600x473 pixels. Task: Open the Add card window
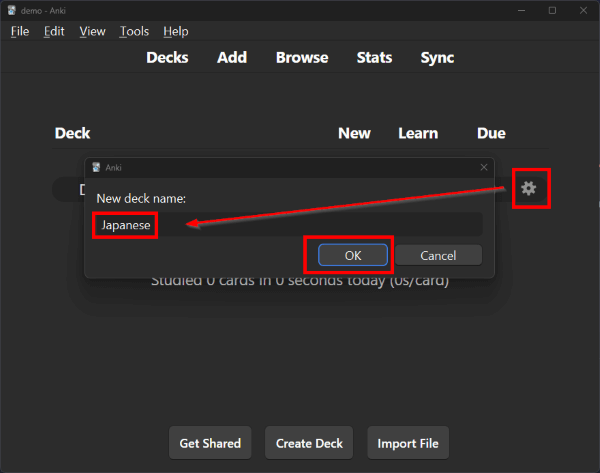click(x=232, y=57)
